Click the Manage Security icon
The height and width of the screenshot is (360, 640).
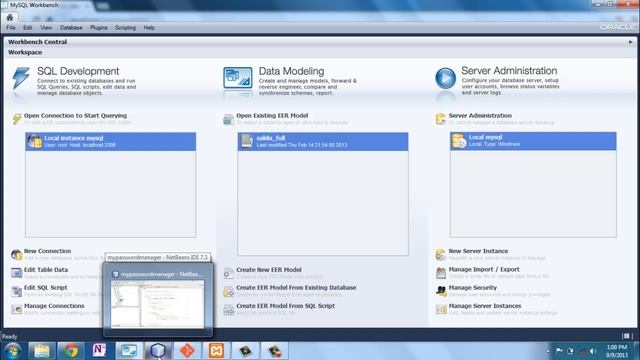tap(441, 291)
